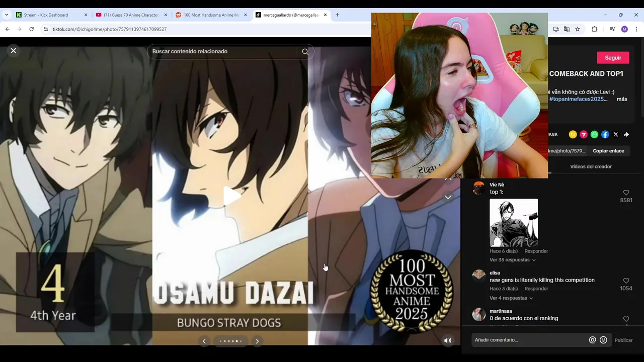644x362 pixels.
Task: Go to next post with down chevron
Action: [448, 197]
